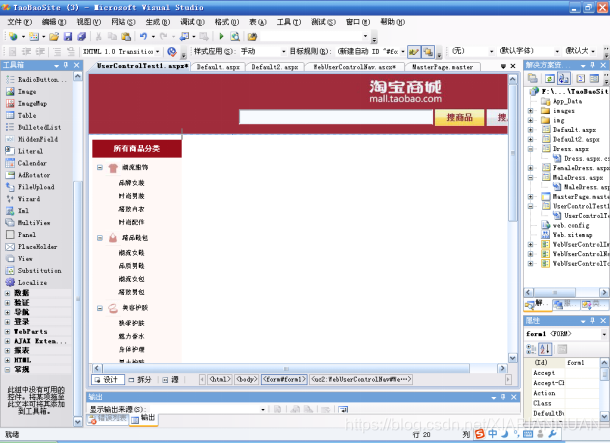Screen dimensions: 610x443
Task: Switch to Split view
Action: pyautogui.click(x=140, y=380)
